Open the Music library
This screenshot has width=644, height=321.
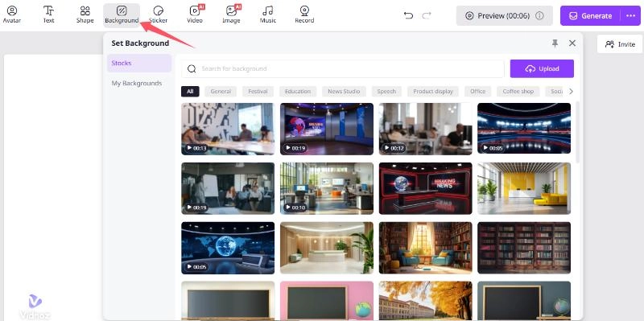(268, 14)
